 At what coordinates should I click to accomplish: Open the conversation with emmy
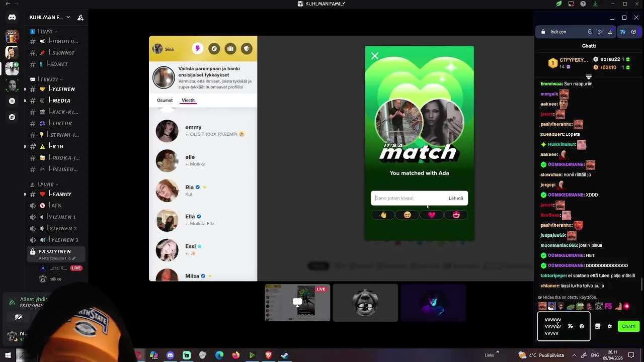203,131
